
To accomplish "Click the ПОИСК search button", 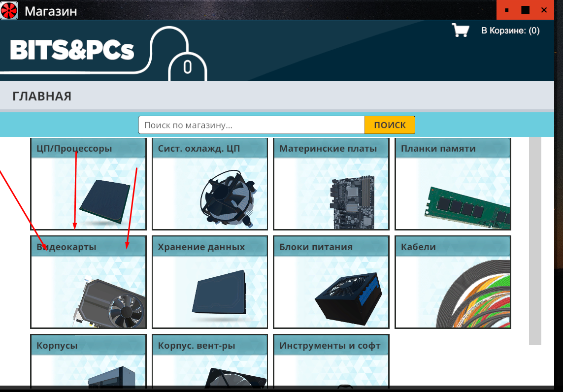I will pos(390,125).
